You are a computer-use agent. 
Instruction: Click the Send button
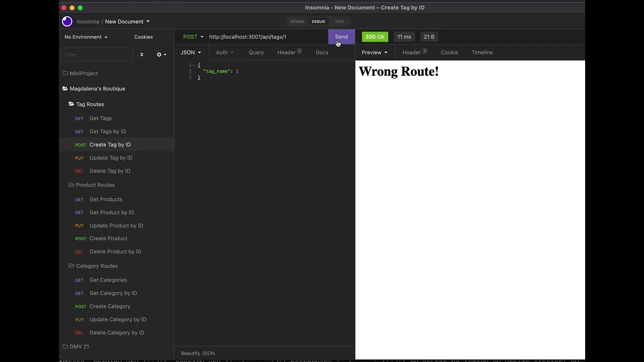coord(342,37)
